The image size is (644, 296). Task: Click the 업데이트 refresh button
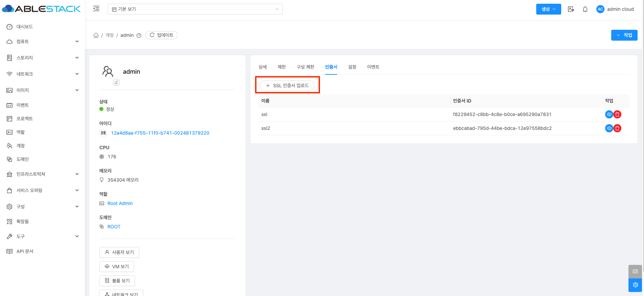pyautogui.click(x=162, y=35)
